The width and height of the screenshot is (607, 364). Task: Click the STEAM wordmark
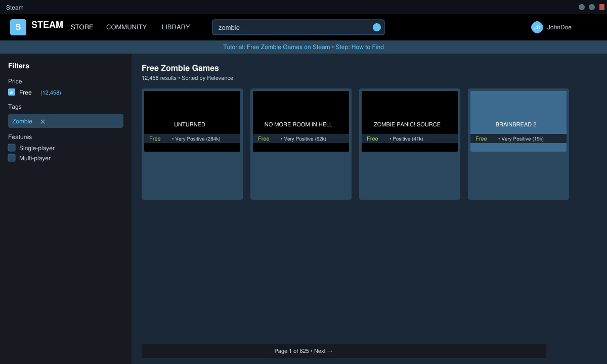[47, 25]
